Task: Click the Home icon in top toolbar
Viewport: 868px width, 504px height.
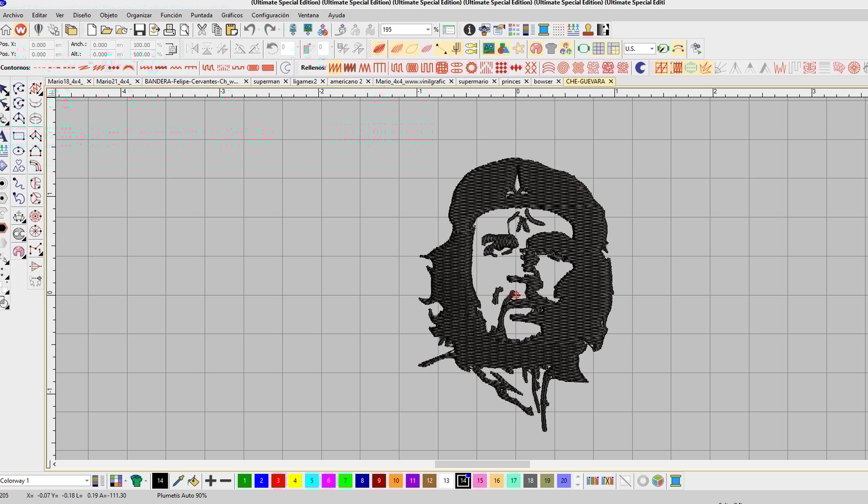Action: [x=6, y=30]
